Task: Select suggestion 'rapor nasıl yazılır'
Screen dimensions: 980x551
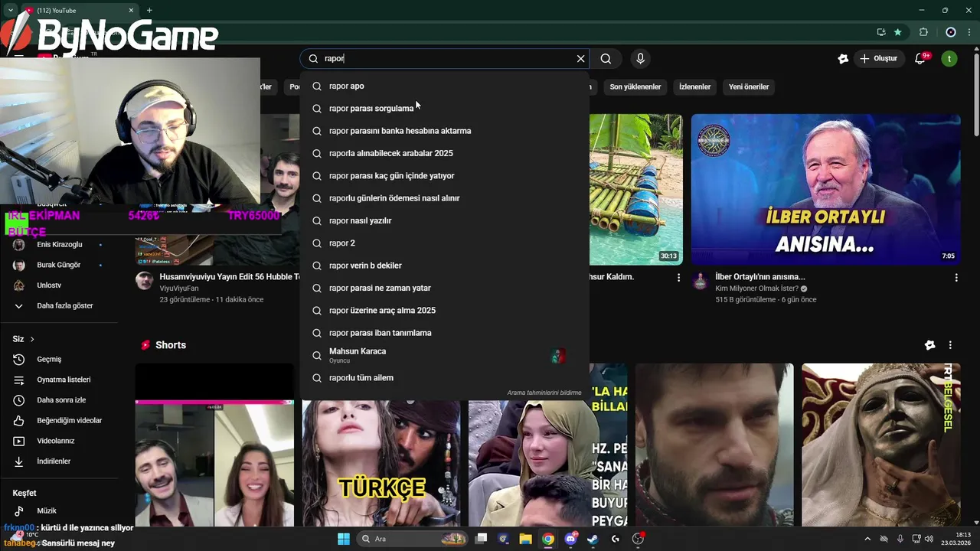Action: (x=445, y=220)
